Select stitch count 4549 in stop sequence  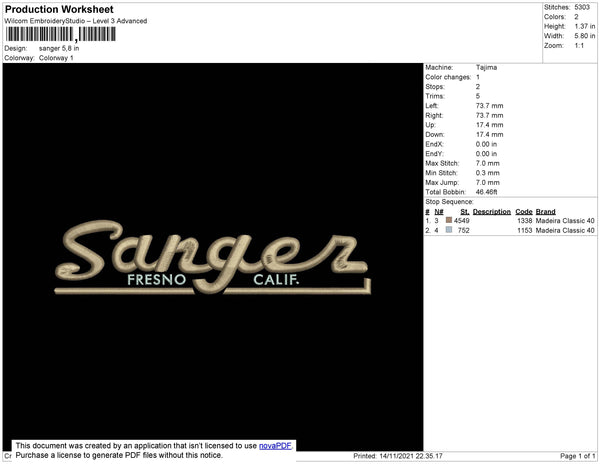coord(461,221)
